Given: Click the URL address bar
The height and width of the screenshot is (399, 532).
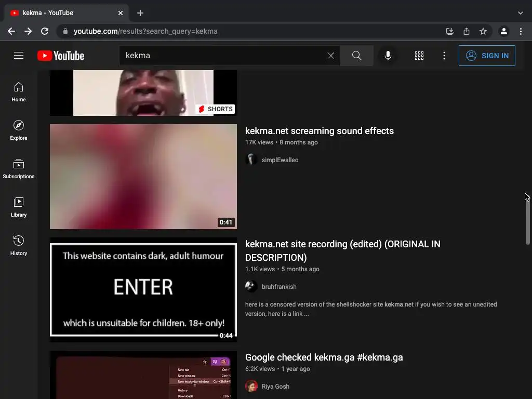Looking at the screenshot, I should point(251,31).
